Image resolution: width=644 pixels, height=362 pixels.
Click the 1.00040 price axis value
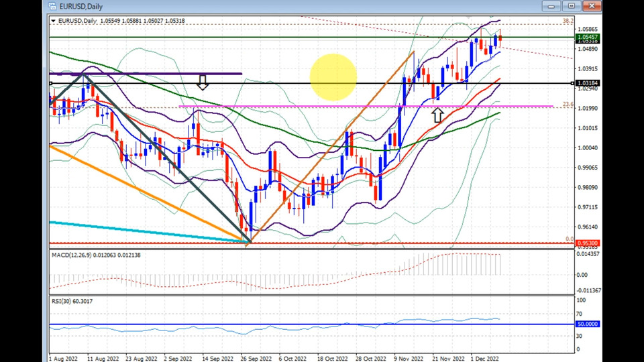coord(588,147)
